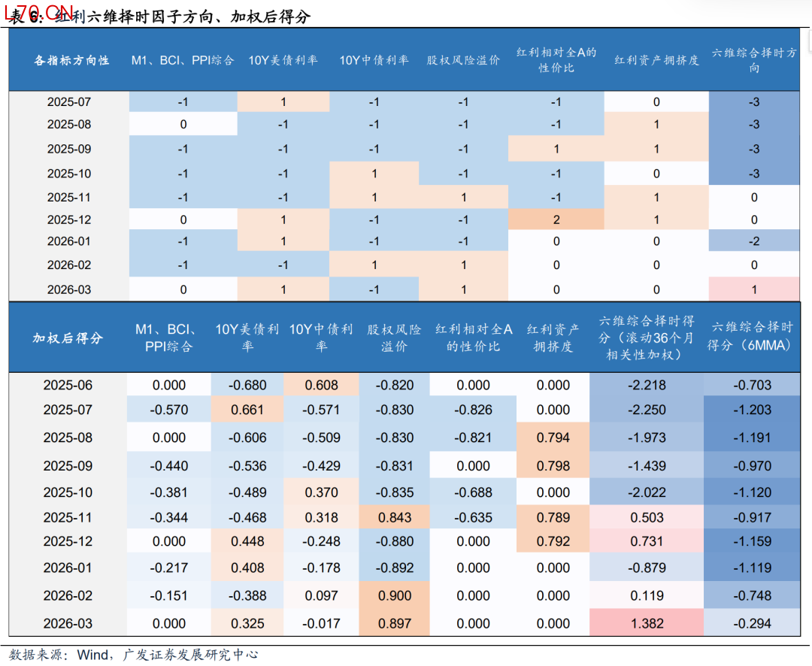Click the cell showing 0.661

pyautogui.click(x=247, y=410)
